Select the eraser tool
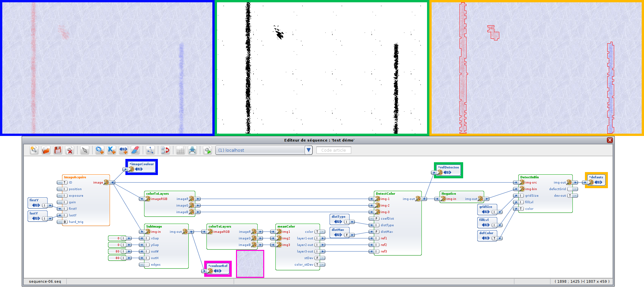 (x=135, y=150)
